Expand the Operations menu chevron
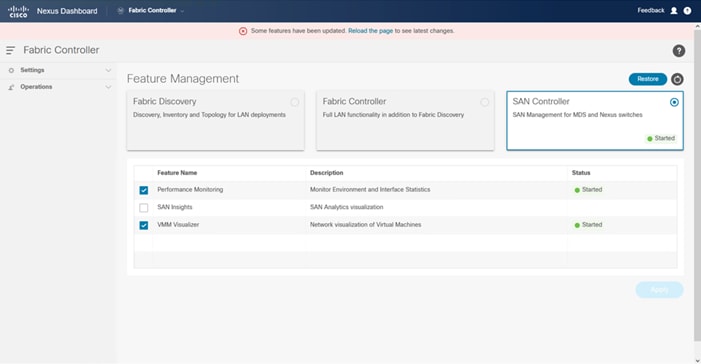 click(x=108, y=87)
